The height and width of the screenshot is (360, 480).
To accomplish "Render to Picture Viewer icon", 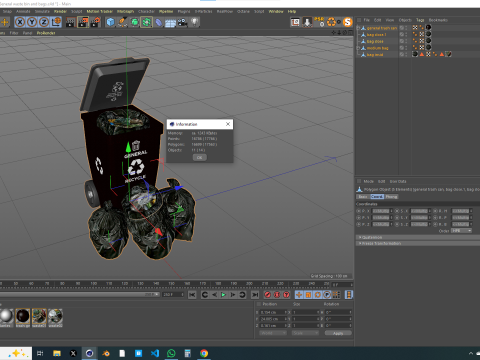I will [83, 22].
